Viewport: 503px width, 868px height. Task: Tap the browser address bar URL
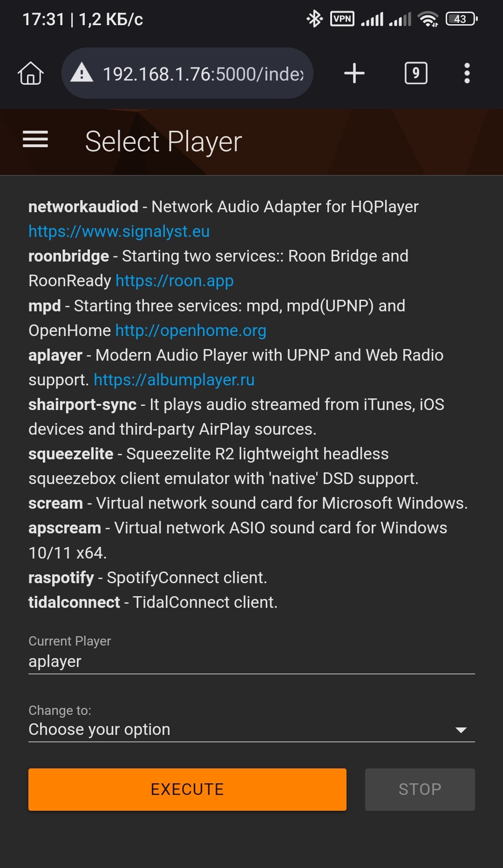[x=203, y=74]
